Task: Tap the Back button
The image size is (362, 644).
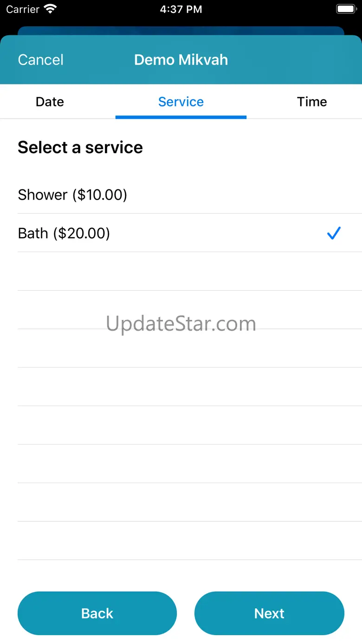Action: point(97,613)
